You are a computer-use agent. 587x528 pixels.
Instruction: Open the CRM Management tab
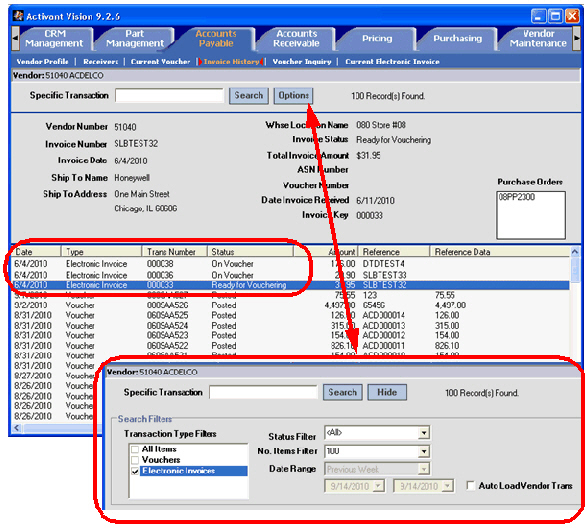pyautogui.click(x=54, y=39)
